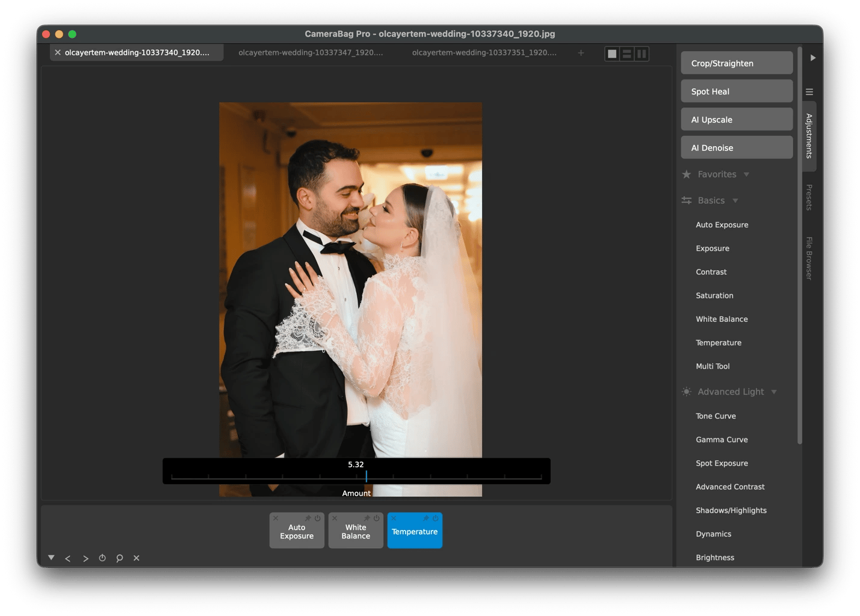This screenshot has width=860, height=616.
Task: Add a new image tab with plus
Action: 581,53
